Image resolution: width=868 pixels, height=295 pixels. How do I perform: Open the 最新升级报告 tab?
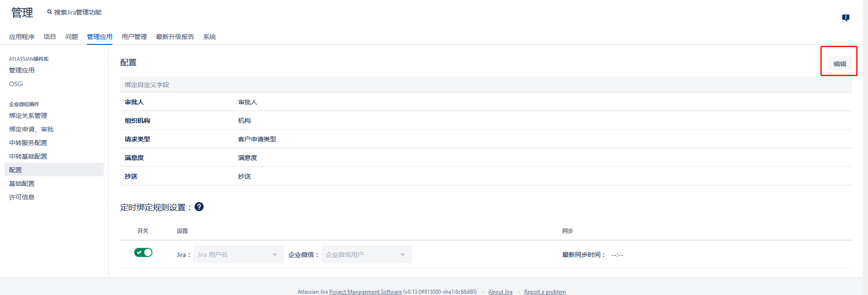click(175, 37)
